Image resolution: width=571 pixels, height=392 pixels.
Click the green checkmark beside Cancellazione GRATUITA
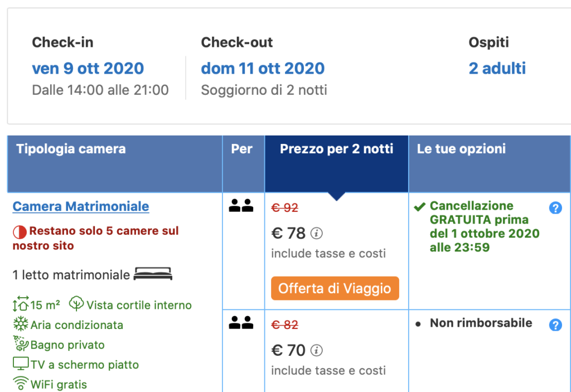pos(418,206)
